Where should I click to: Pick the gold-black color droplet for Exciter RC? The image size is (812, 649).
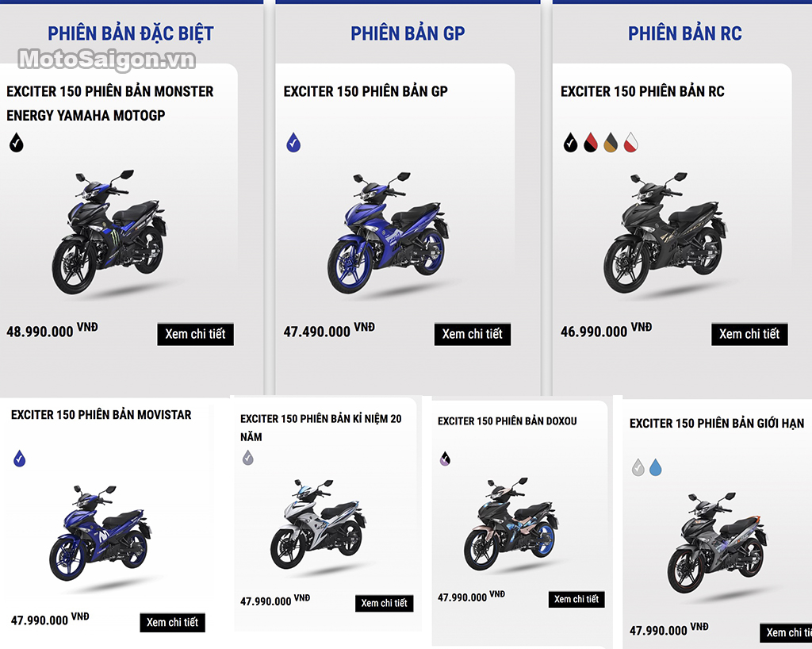(611, 143)
